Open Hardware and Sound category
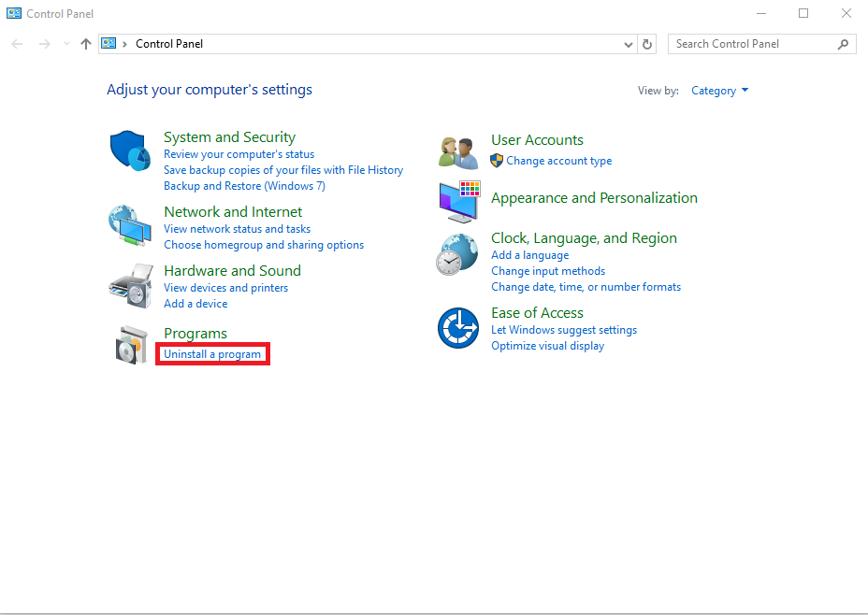 coord(233,270)
